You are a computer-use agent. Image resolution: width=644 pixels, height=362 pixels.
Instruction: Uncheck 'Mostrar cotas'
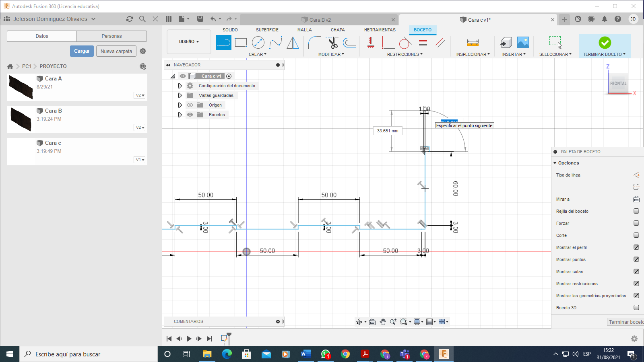pyautogui.click(x=636, y=271)
